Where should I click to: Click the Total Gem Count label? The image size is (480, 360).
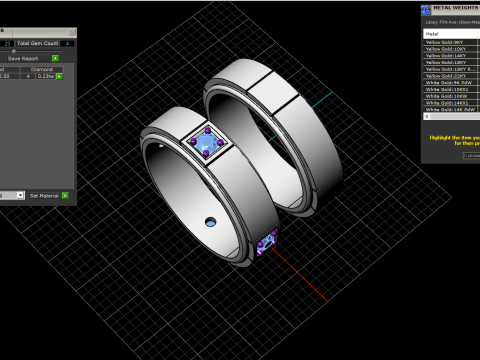38,43
